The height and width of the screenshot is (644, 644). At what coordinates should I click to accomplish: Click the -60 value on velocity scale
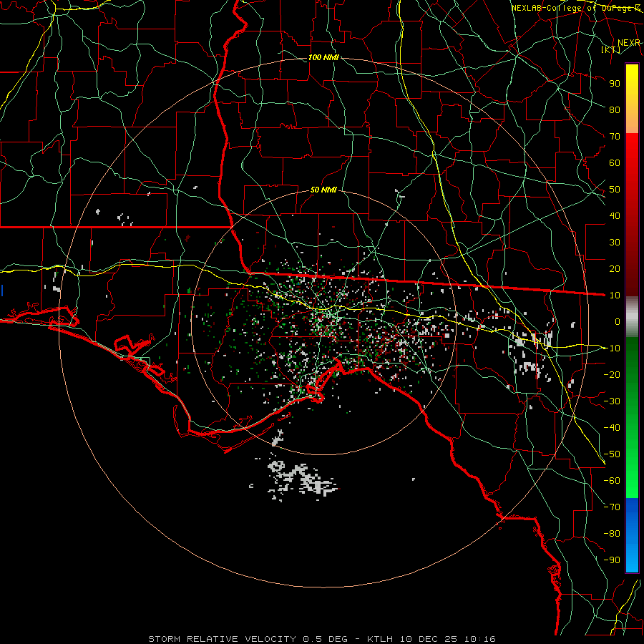pos(612,481)
